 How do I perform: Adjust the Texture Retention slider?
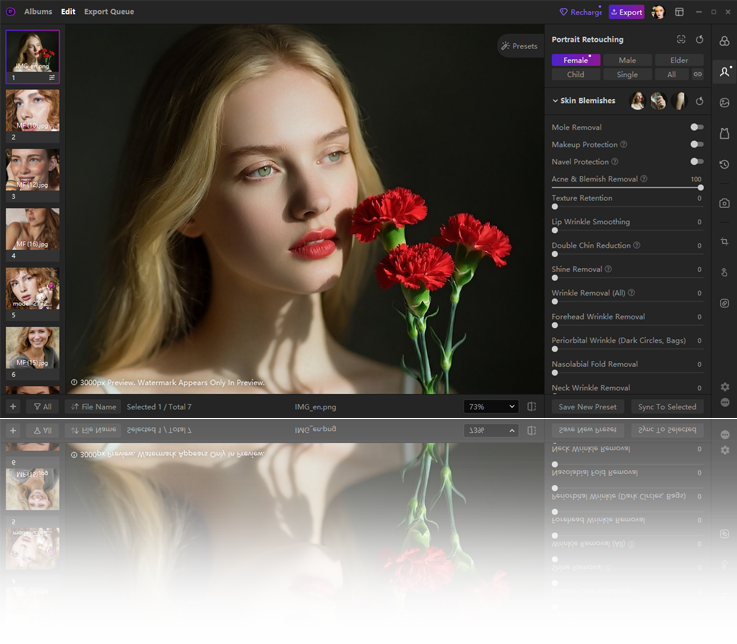click(x=627, y=207)
